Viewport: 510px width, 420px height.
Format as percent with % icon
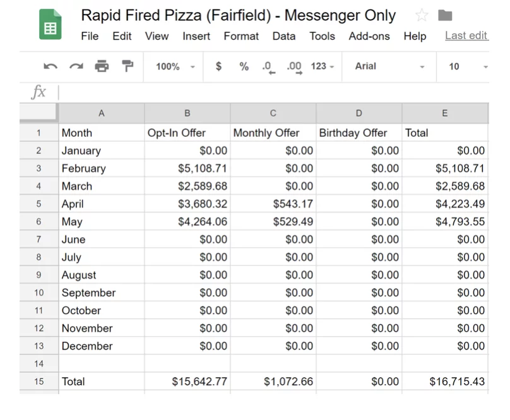(x=244, y=66)
